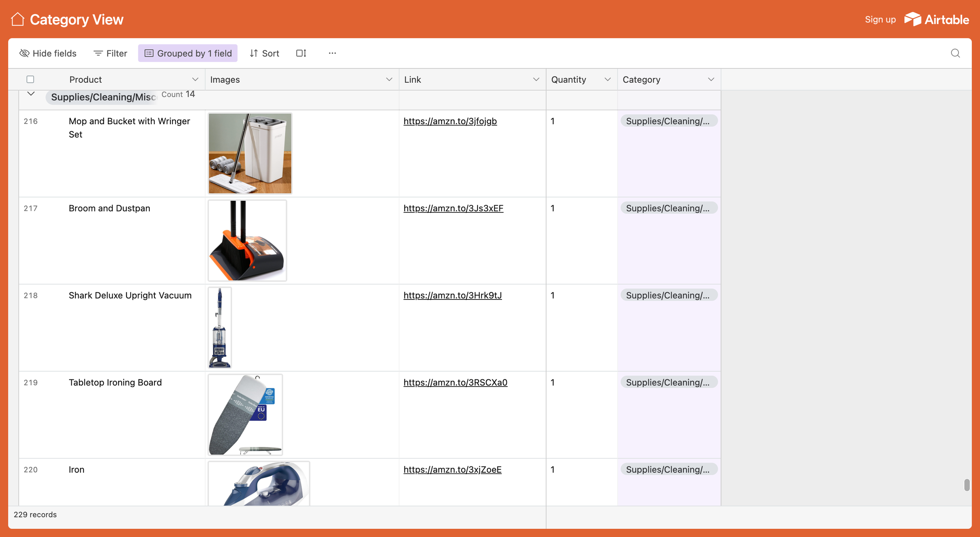Screen dimensions: 980x537
Task: Click the Airtable logo
Action: point(936,19)
